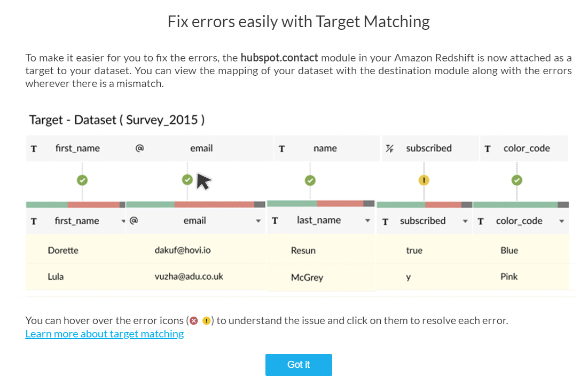This screenshot has height=386, width=588.
Task: Click green check icon under first_name target
Action: (82, 180)
